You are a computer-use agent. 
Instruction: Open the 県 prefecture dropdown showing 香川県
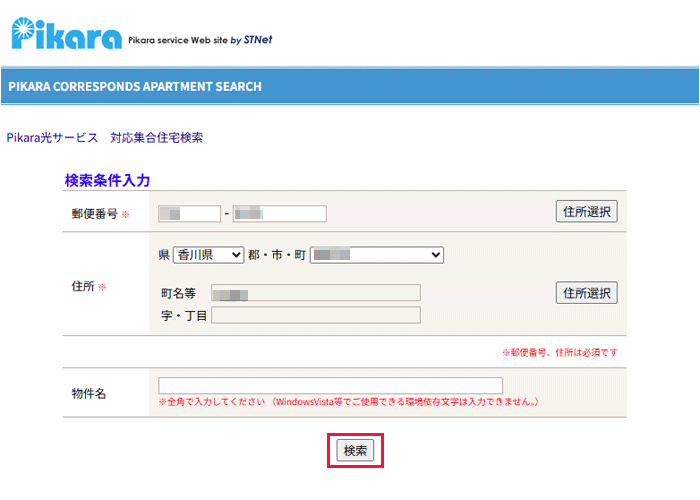(208, 255)
